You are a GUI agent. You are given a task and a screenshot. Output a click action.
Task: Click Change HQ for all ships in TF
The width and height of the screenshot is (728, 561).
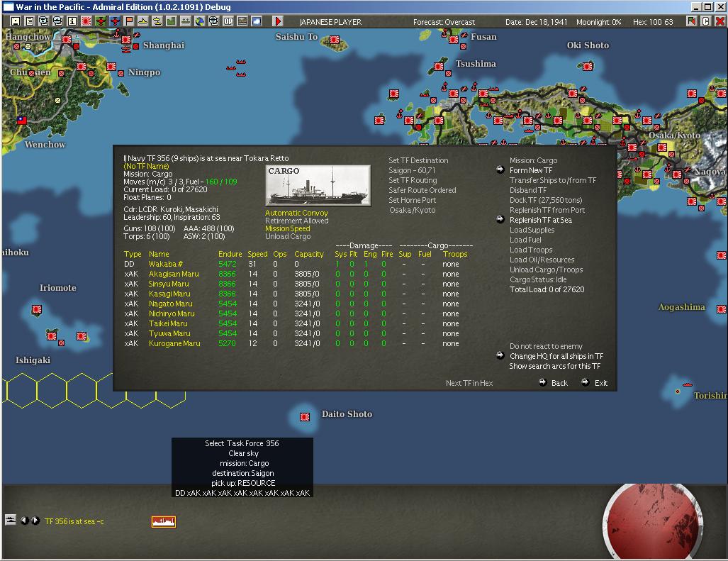(x=556, y=356)
